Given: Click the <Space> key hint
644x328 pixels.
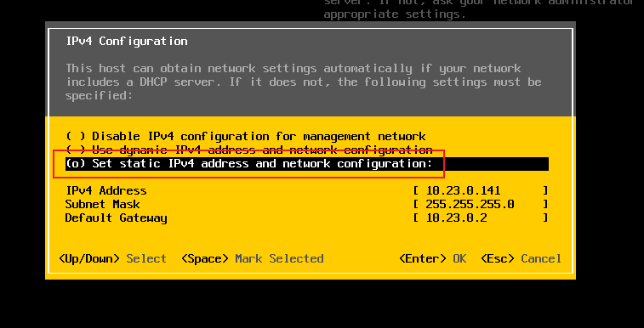Looking at the screenshot, I should click(x=205, y=258).
